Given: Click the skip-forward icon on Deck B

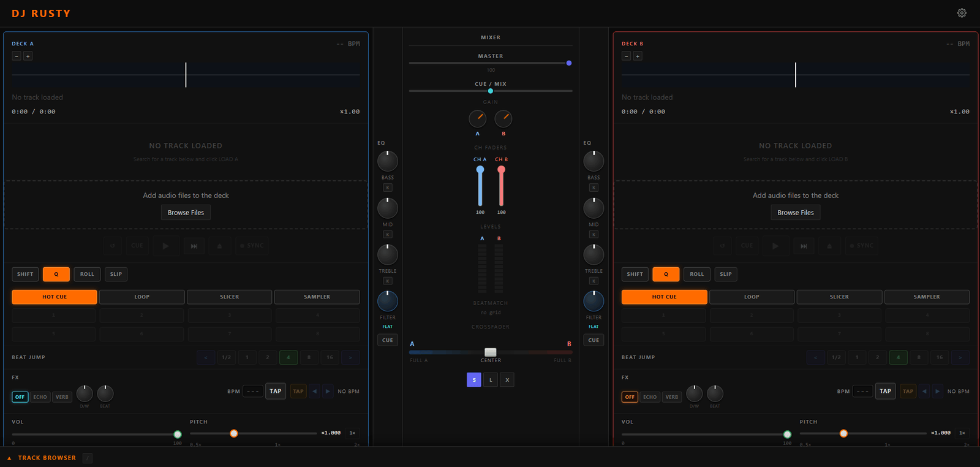Looking at the screenshot, I should pyautogui.click(x=804, y=246).
